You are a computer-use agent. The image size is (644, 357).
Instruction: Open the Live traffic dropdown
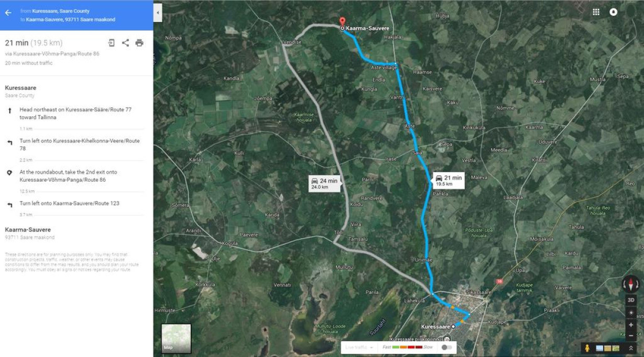click(x=358, y=347)
